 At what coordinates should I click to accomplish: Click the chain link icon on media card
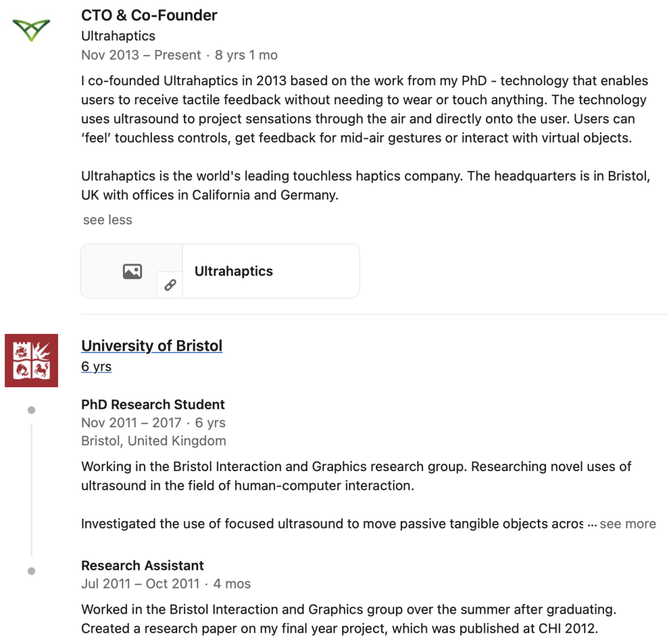pyautogui.click(x=170, y=285)
